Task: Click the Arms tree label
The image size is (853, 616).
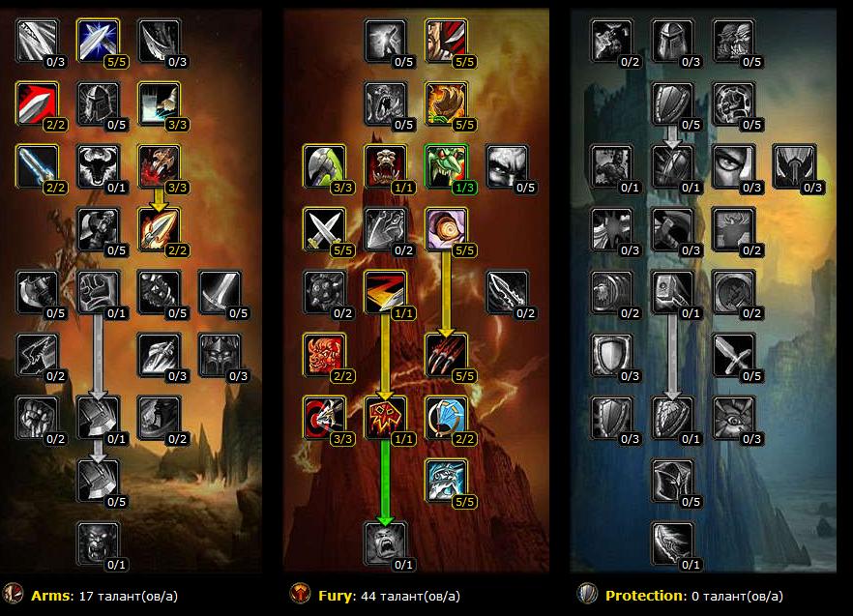Action: pos(52,596)
